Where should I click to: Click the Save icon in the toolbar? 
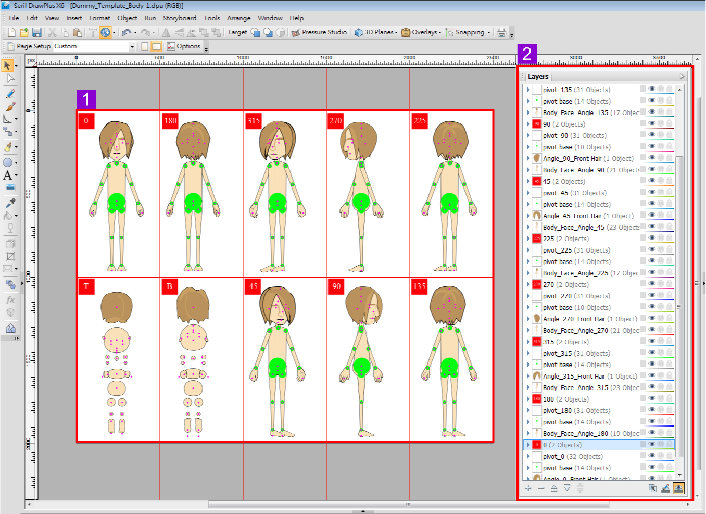(x=37, y=33)
